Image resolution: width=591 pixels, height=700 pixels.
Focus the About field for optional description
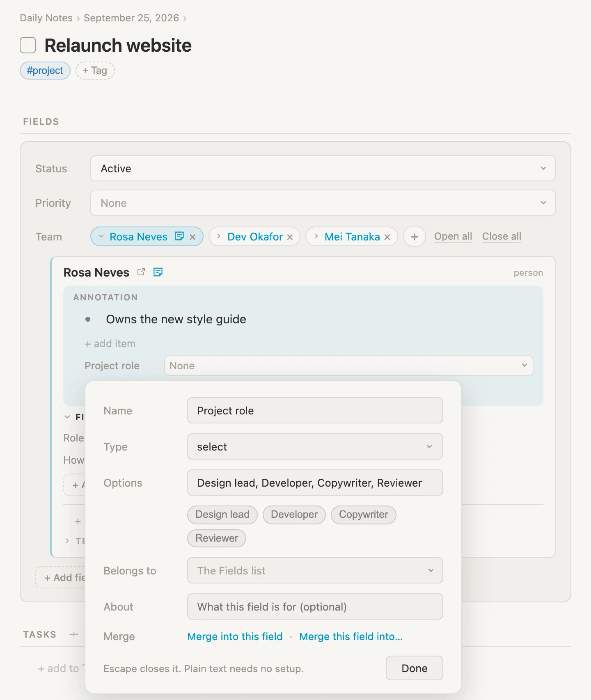click(x=315, y=606)
